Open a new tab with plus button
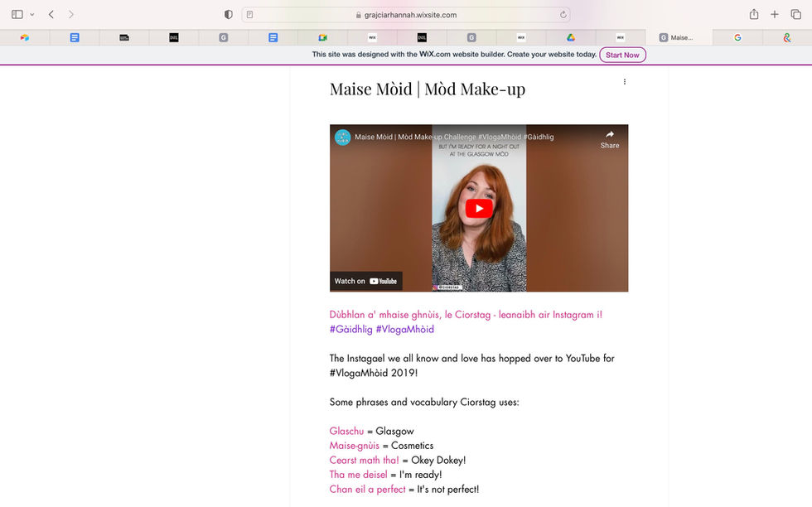 (774, 15)
